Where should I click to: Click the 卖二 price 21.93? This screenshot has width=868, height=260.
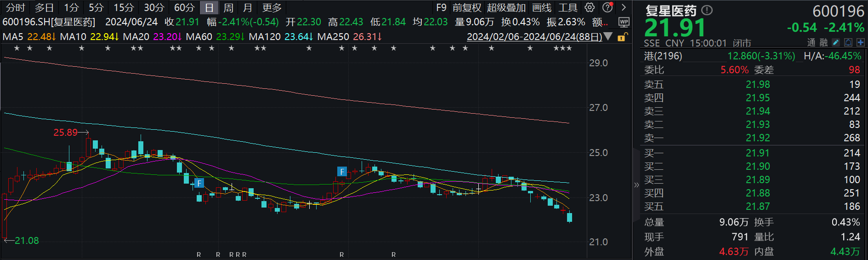click(x=758, y=124)
